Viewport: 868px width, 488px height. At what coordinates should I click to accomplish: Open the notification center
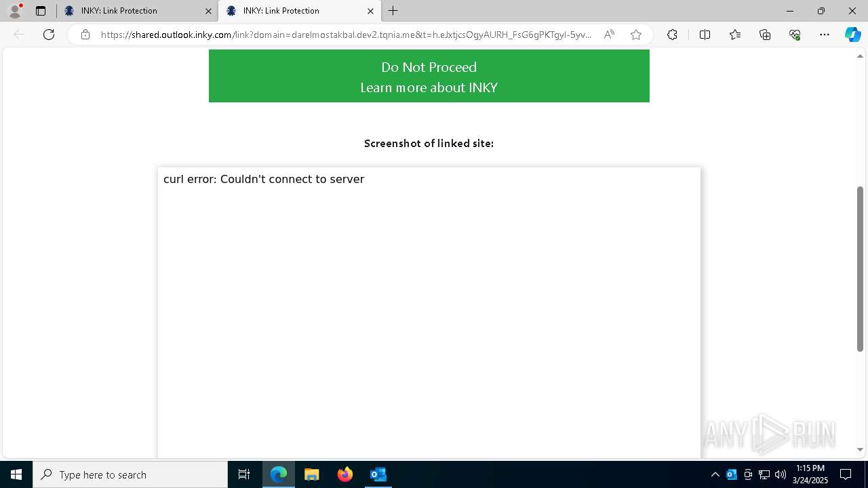846,474
